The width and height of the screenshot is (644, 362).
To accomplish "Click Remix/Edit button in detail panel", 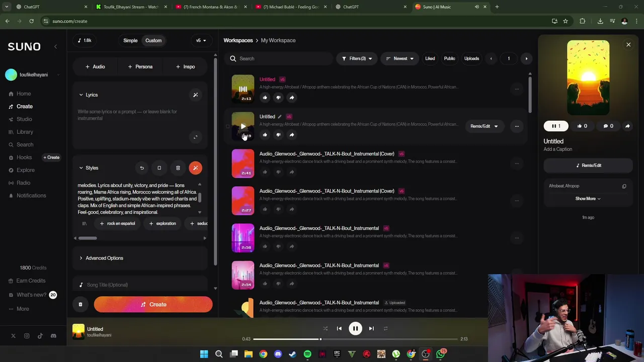I will coord(588,165).
